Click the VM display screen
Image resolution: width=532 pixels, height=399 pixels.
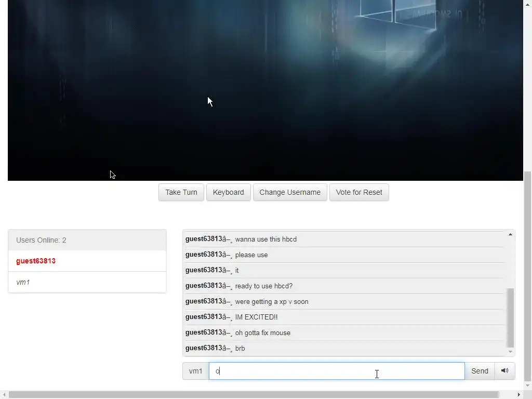[x=265, y=90]
